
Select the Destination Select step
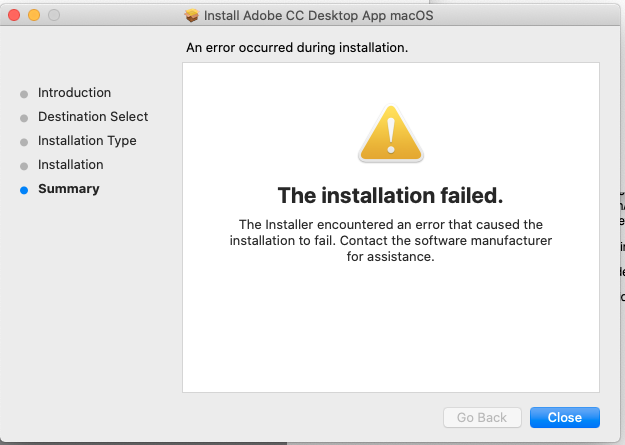pos(93,116)
